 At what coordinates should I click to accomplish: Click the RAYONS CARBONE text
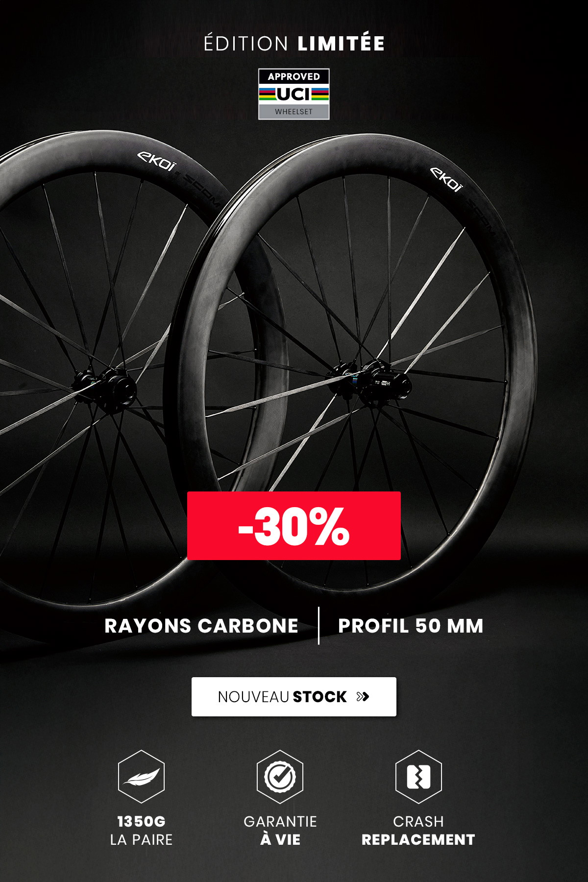tap(201, 626)
